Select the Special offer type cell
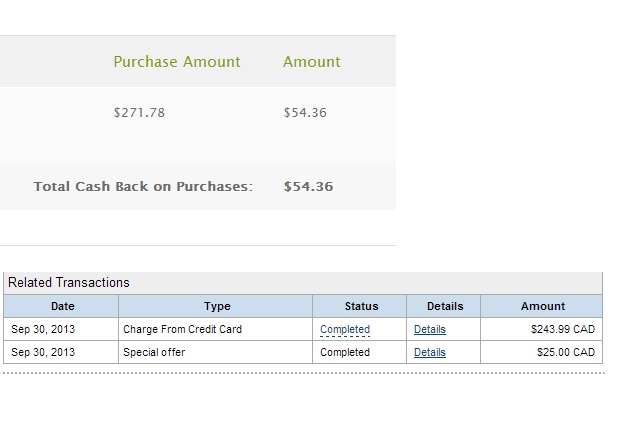 [x=154, y=352]
